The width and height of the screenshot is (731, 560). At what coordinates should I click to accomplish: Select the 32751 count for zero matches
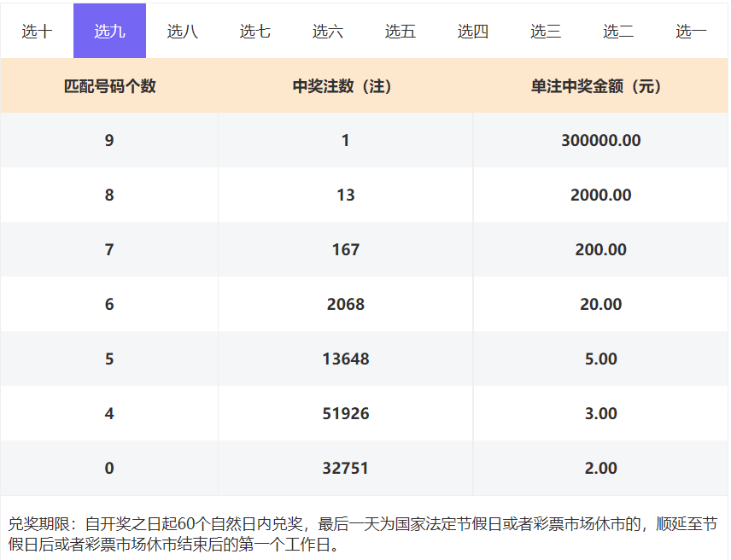[345, 469]
